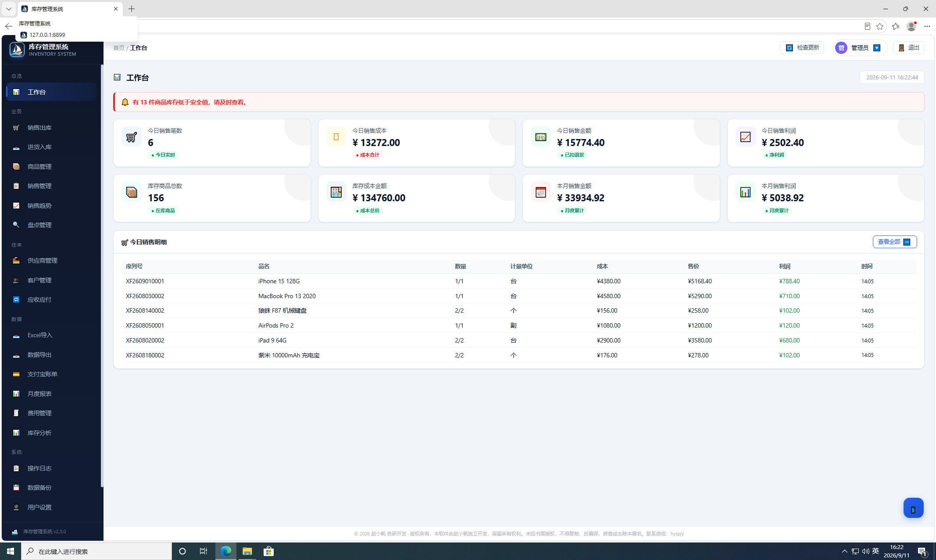The width and height of the screenshot is (936, 560).
Task: Click the browser favorites star icon
Action: pyautogui.click(x=879, y=26)
